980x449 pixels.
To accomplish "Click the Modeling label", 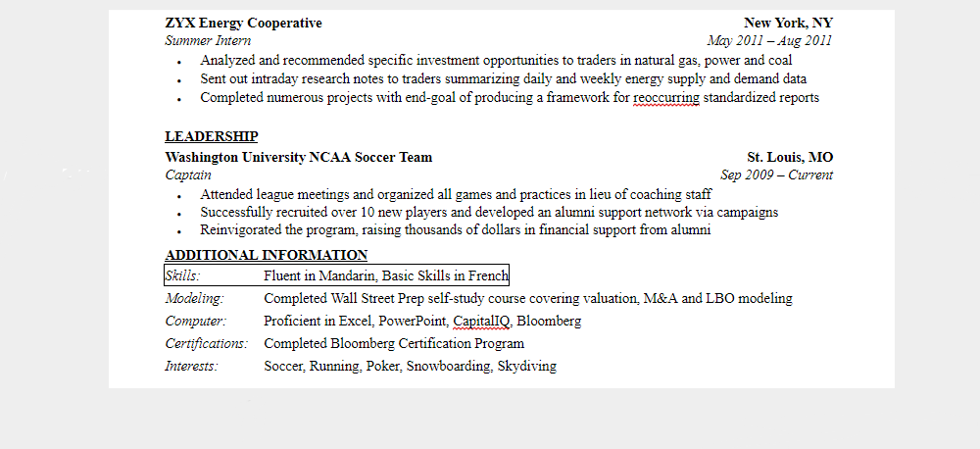I will point(194,298).
